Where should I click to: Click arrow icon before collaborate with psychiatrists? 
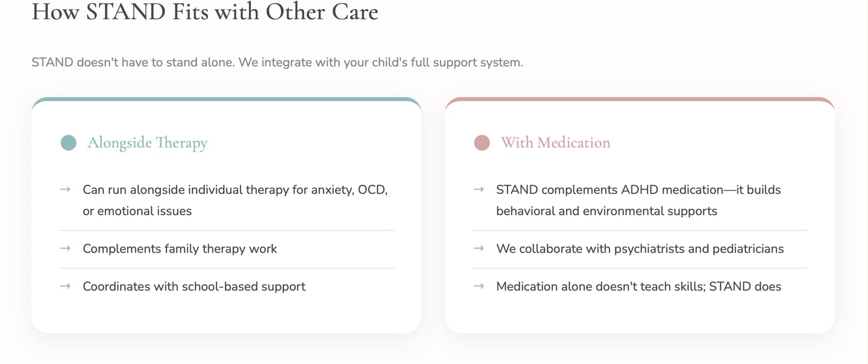[479, 248]
